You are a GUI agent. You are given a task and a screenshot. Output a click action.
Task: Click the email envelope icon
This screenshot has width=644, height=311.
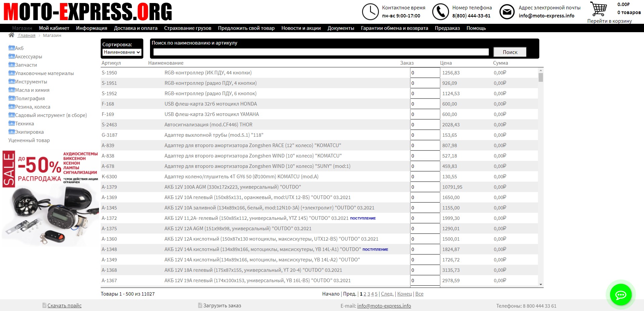tap(507, 12)
